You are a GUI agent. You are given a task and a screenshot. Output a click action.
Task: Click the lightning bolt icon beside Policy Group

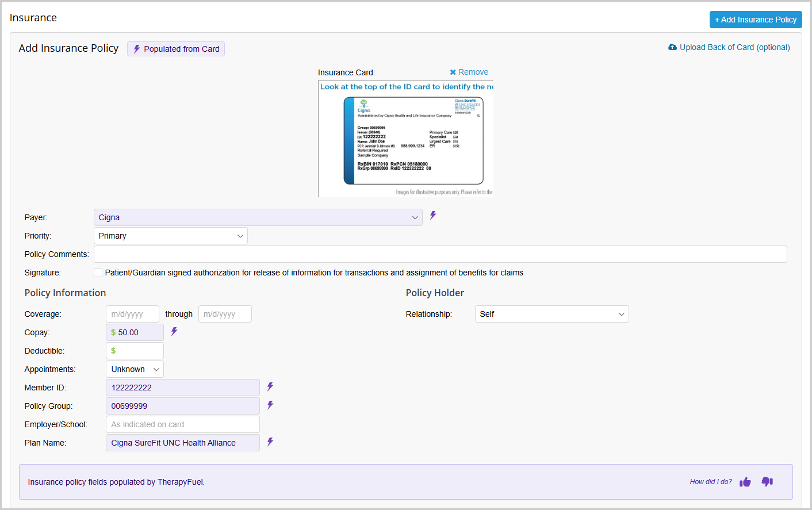(270, 405)
